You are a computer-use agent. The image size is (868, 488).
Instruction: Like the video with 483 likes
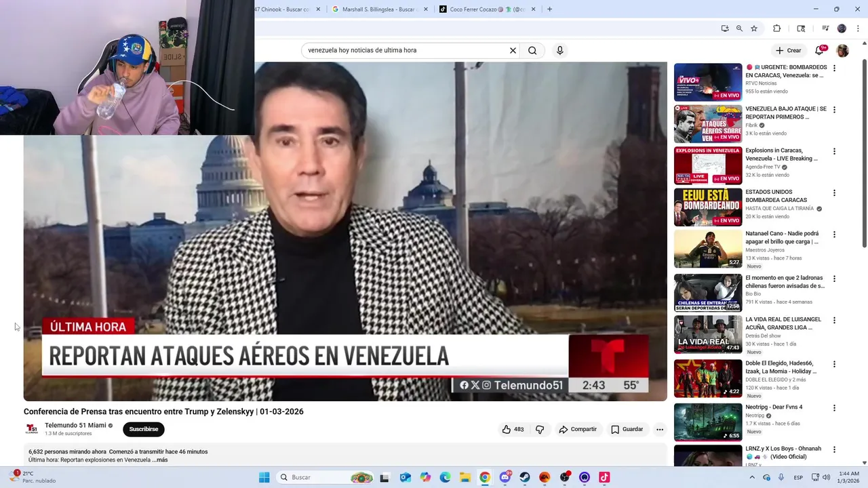[x=513, y=429]
